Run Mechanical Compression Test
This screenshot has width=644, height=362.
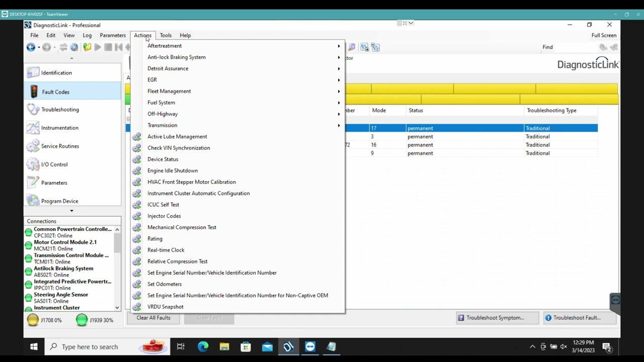click(237, 227)
